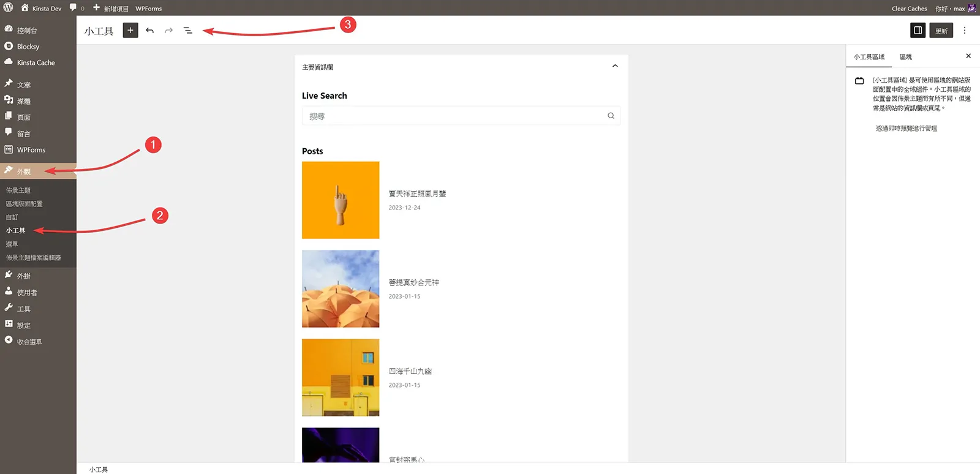Screen dimensions: 980x474
Task: Click user avatar in admin bar
Action: coord(971,8)
